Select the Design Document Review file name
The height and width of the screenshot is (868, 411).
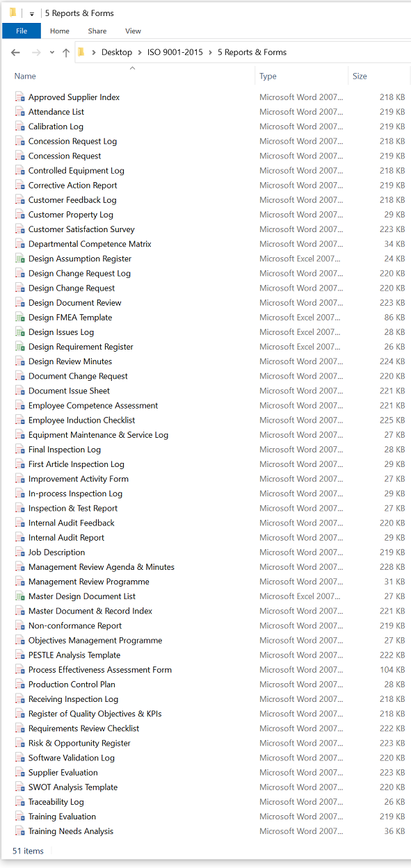pos(75,302)
